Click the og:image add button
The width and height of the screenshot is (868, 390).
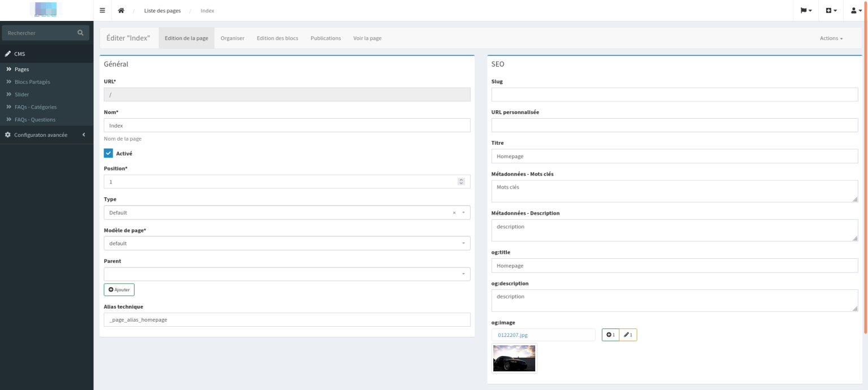610,335
